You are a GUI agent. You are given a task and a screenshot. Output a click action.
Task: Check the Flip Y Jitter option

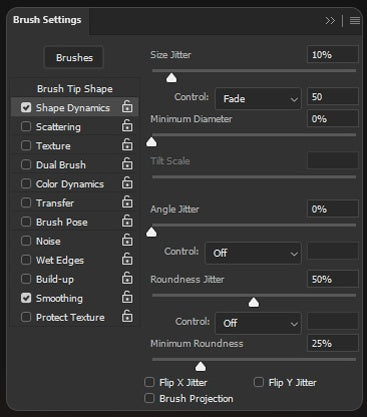tap(259, 382)
